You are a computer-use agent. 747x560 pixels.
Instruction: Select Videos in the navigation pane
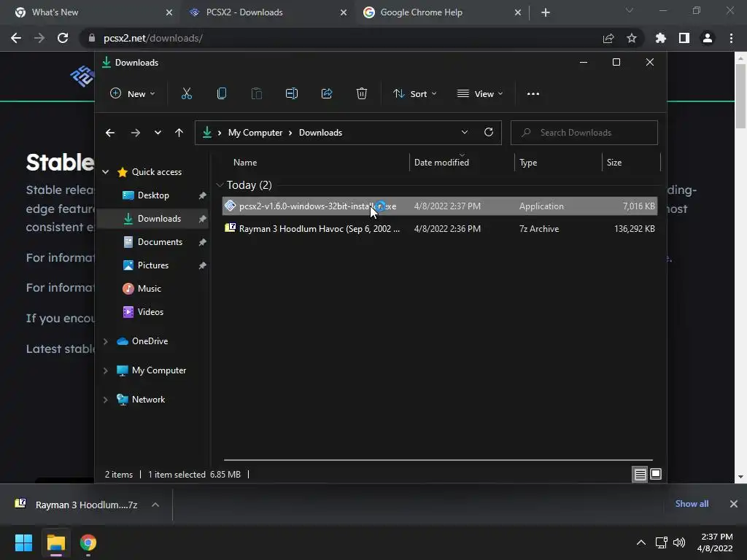[150, 312]
